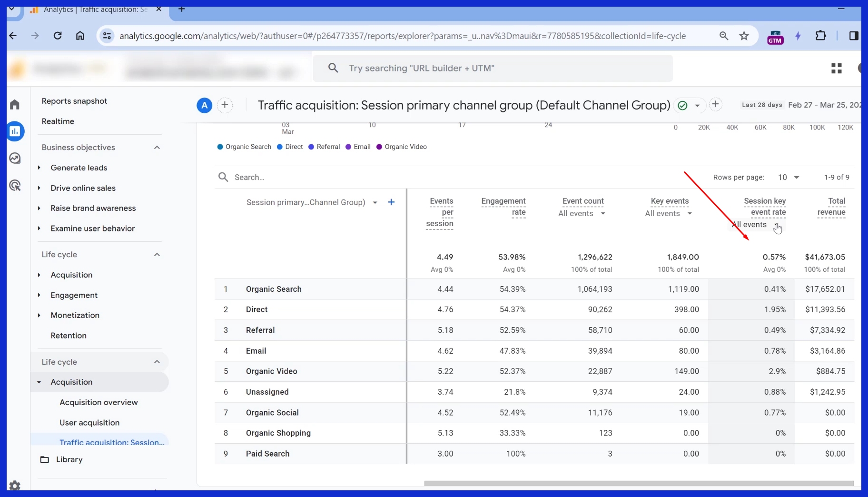This screenshot has height=497, width=868.
Task: Open the Admin settings gear
Action: click(15, 486)
